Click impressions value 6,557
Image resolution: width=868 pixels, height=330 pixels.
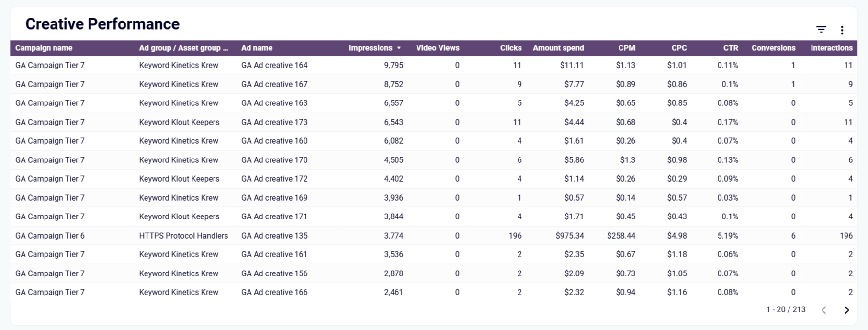pos(394,103)
